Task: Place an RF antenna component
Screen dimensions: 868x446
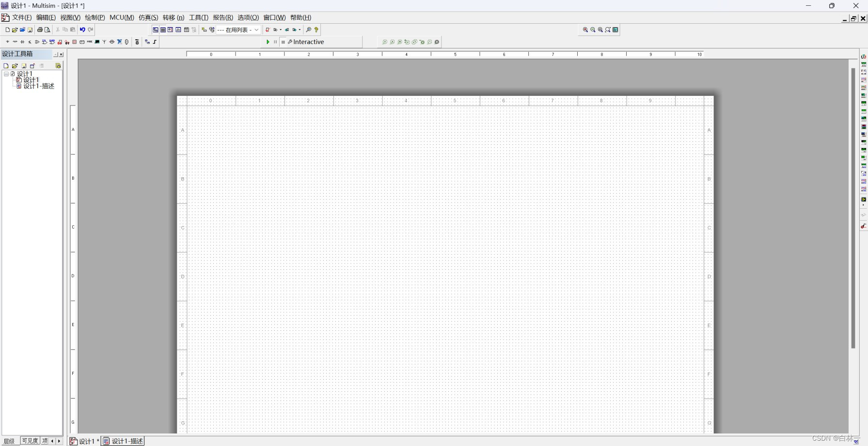Action: pos(104,42)
